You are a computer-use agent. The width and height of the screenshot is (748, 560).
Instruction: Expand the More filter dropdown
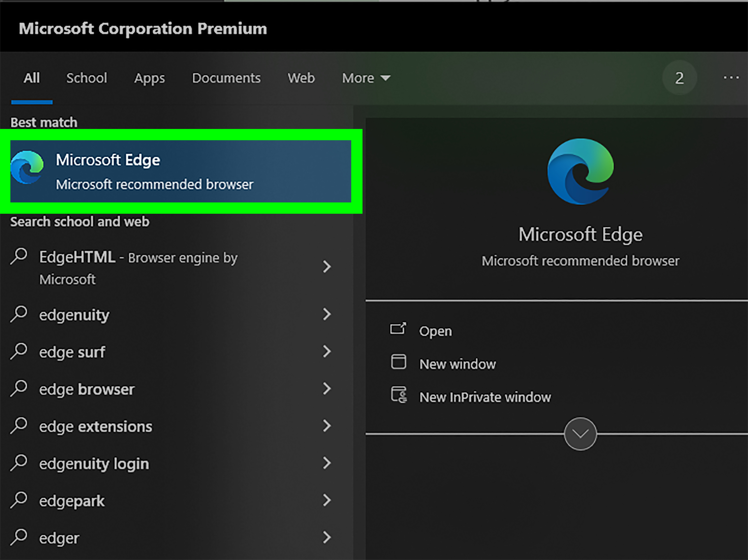(366, 78)
